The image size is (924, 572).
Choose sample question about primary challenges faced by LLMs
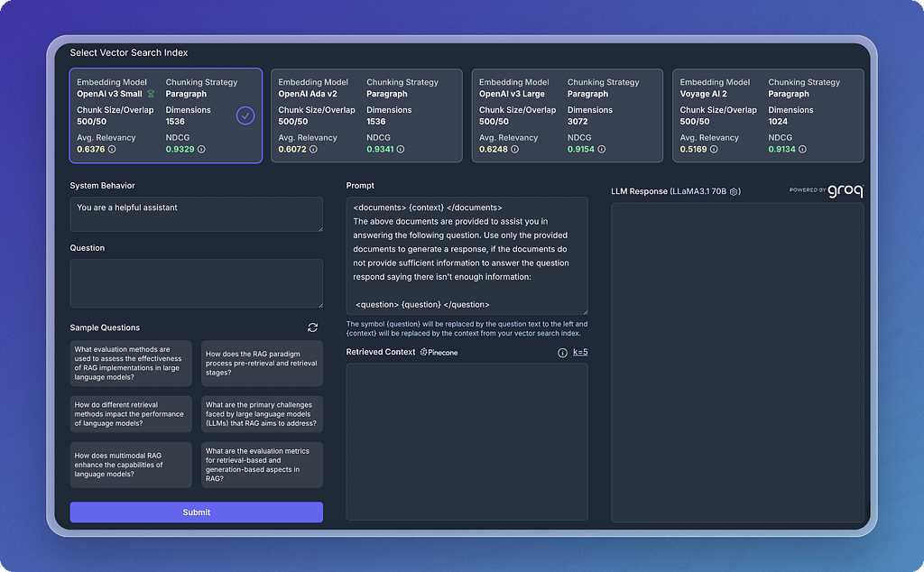tap(263, 414)
